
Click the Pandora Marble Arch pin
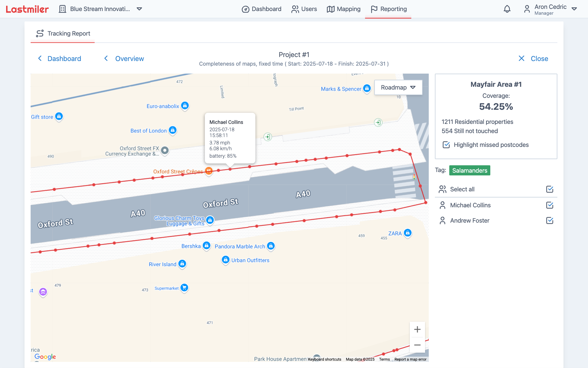271,246
